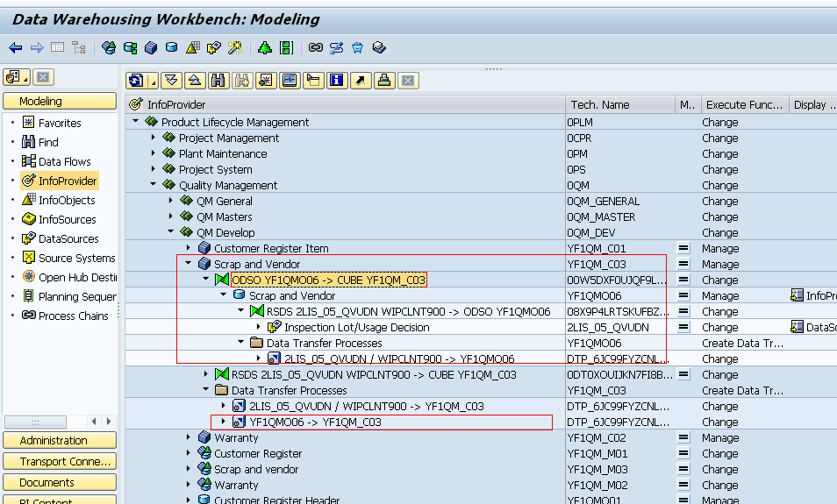The width and height of the screenshot is (837, 504).
Task: Open dropdown arrow beside Refresh button
Action: [154, 81]
